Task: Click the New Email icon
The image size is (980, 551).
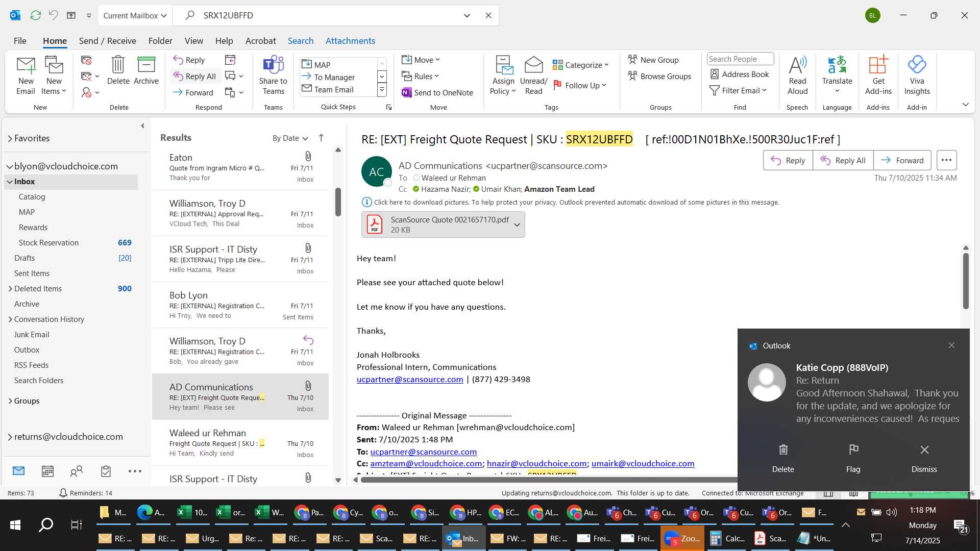Action: click(26, 76)
